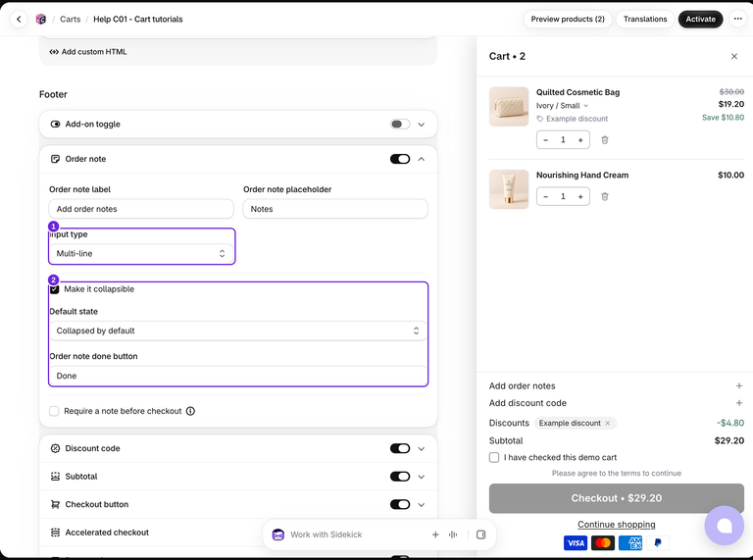The width and height of the screenshot is (753, 560).
Task: Expand Add order notes plus icon in cart
Action: click(x=738, y=385)
